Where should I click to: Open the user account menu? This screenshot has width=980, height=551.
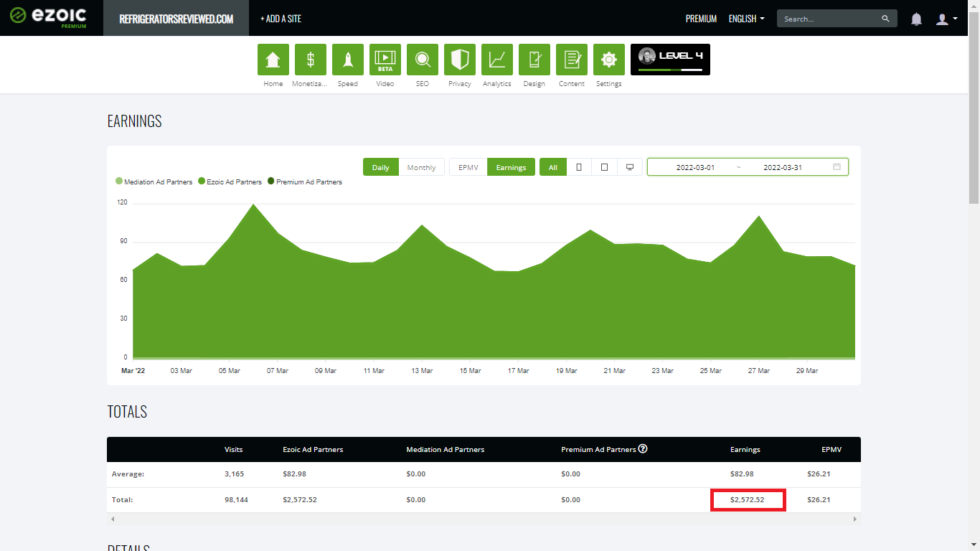(946, 19)
